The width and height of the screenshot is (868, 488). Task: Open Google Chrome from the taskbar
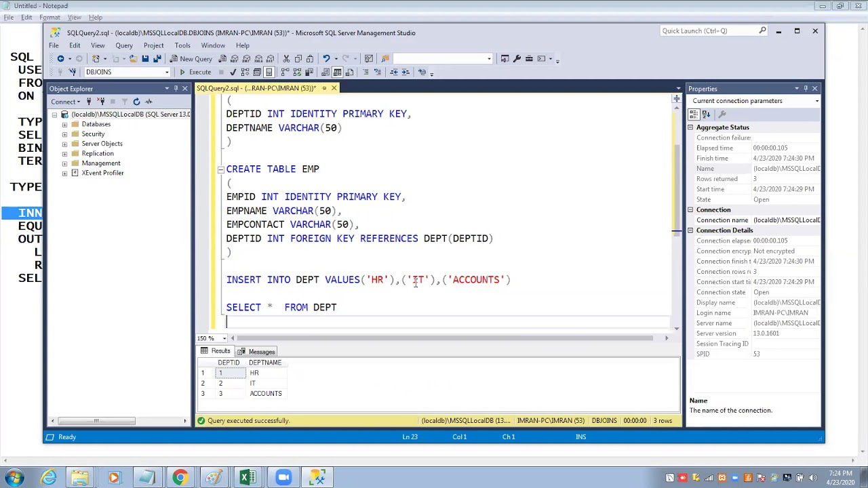[x=180, y=478]
